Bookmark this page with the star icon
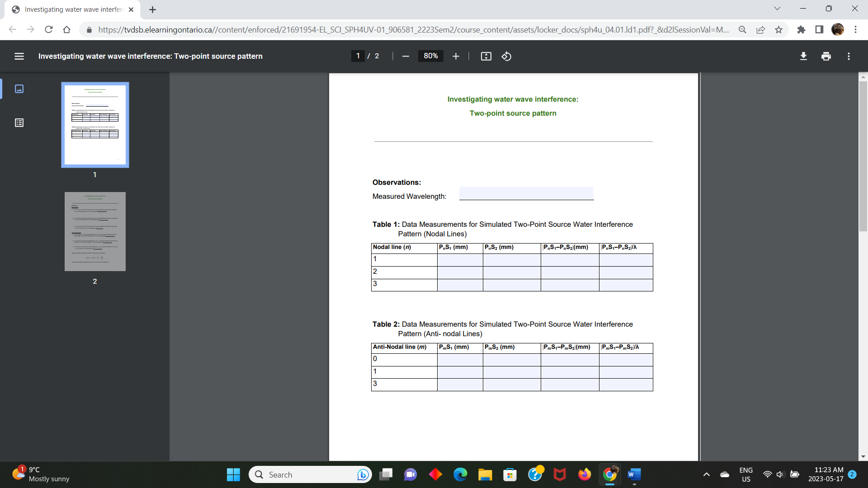Image resolution: width=868 pixels, height=488 pixels. (x=779, y=29)
